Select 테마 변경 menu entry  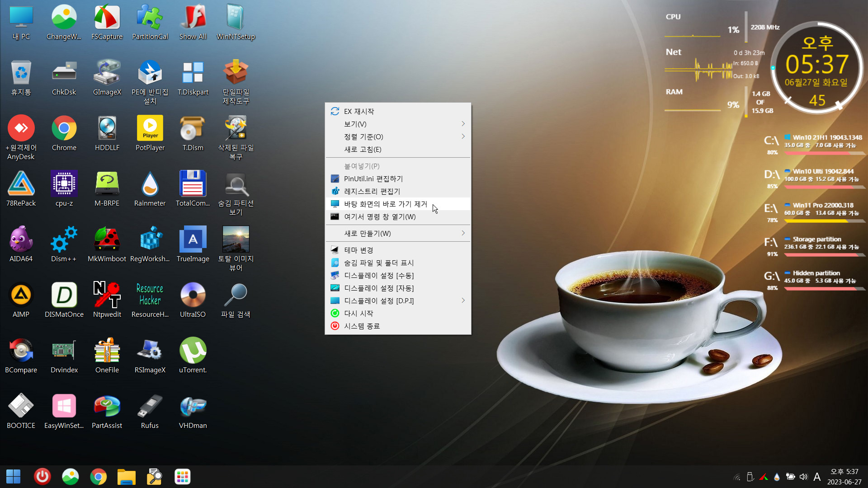click(398, 250)
